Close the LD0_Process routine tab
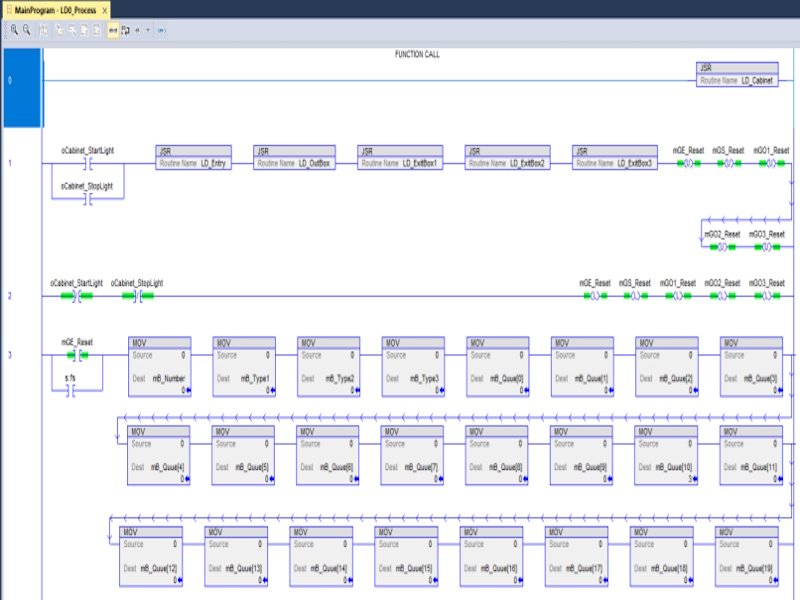The height and width of the screenshot is (600, 800). coord(105,9)
